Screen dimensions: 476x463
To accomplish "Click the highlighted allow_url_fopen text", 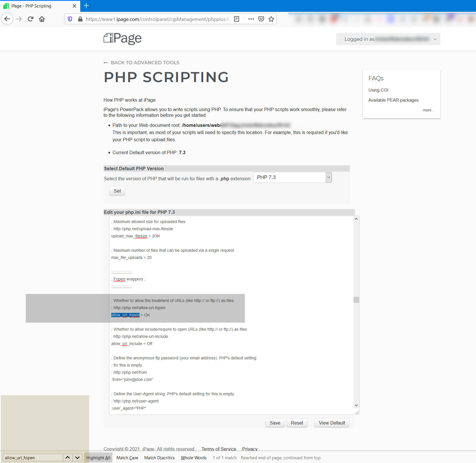I will [125, 315].
